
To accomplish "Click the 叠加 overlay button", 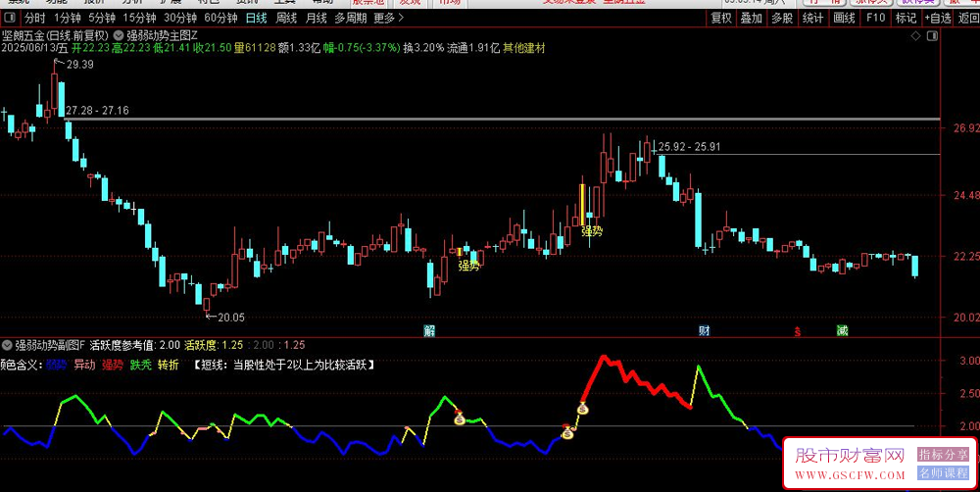I will (752, 18).
